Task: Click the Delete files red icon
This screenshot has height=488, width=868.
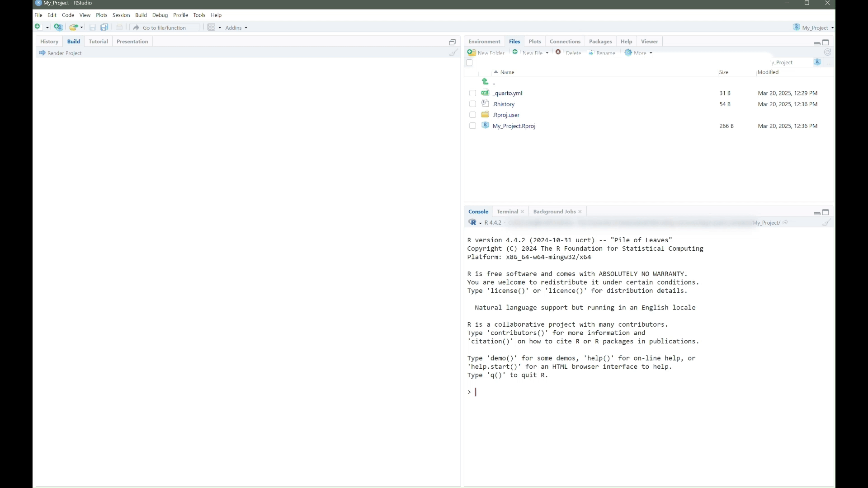Action: (559, 52)
